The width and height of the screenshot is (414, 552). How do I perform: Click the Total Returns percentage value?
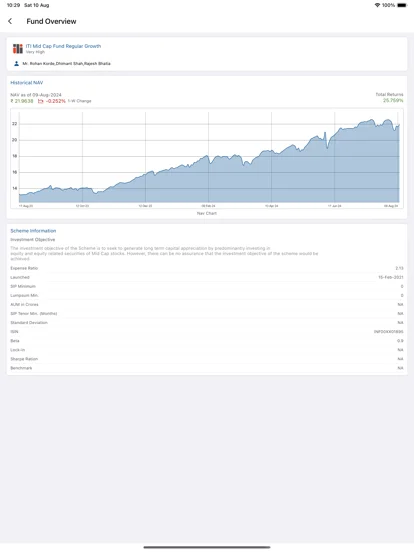click(393, 101)
